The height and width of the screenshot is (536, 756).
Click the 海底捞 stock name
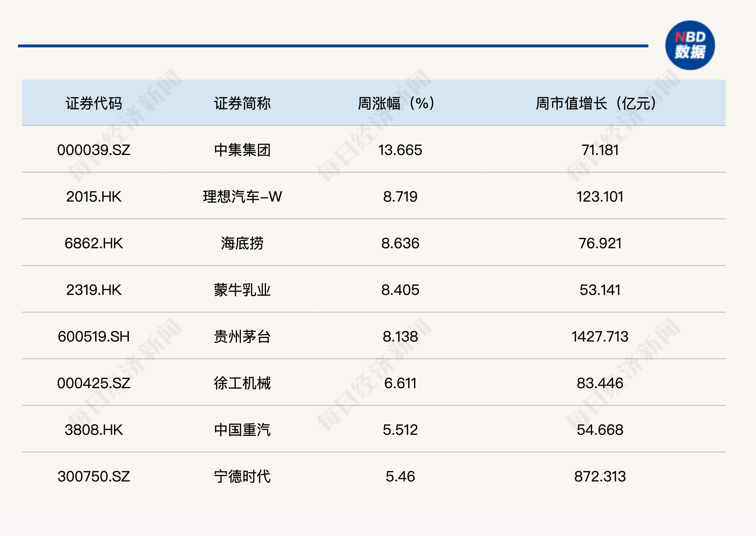pyautogui.click(x=242, y=243)
